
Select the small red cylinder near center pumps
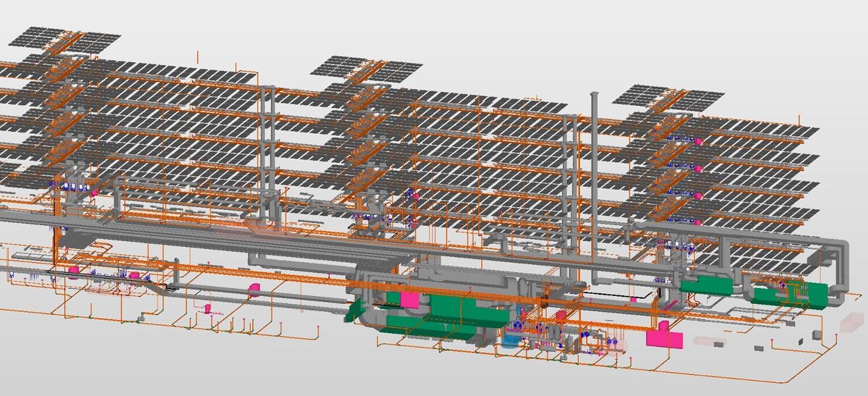[x=558, y=315]
